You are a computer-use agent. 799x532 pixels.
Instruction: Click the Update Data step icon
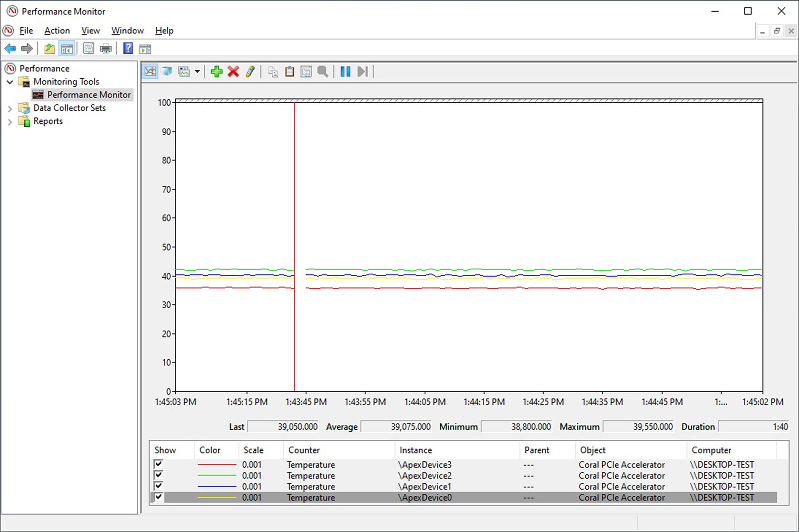pyautogui.click(x=362, y=72)
